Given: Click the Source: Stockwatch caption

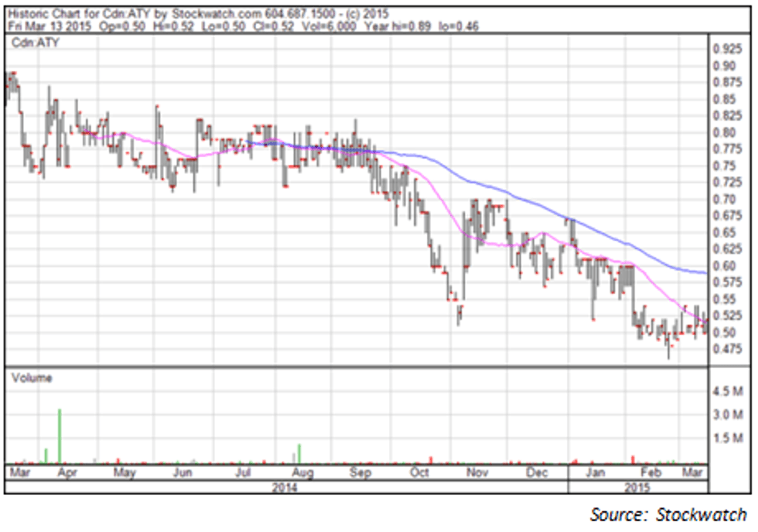Looking at the screenshot, I should (668, 514).
